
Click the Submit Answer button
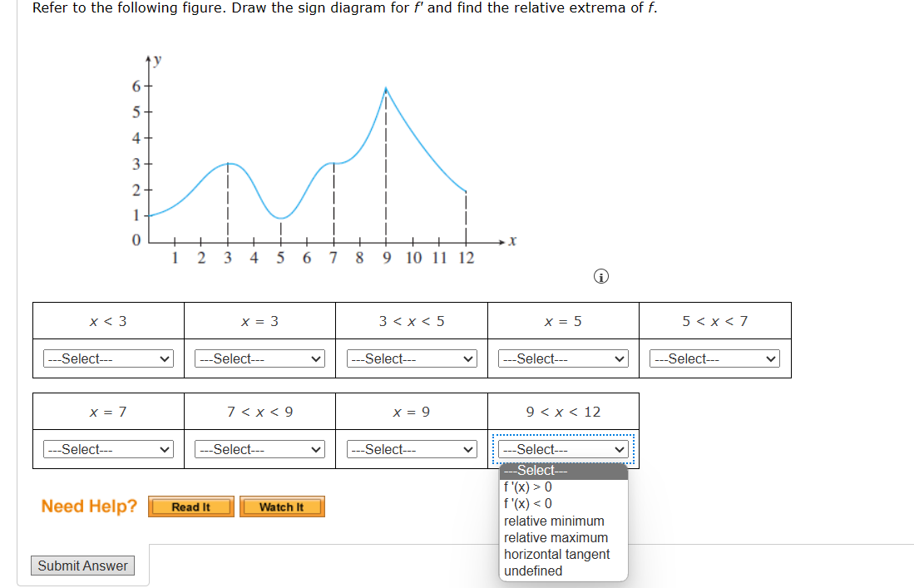click(x=82, y=565)
